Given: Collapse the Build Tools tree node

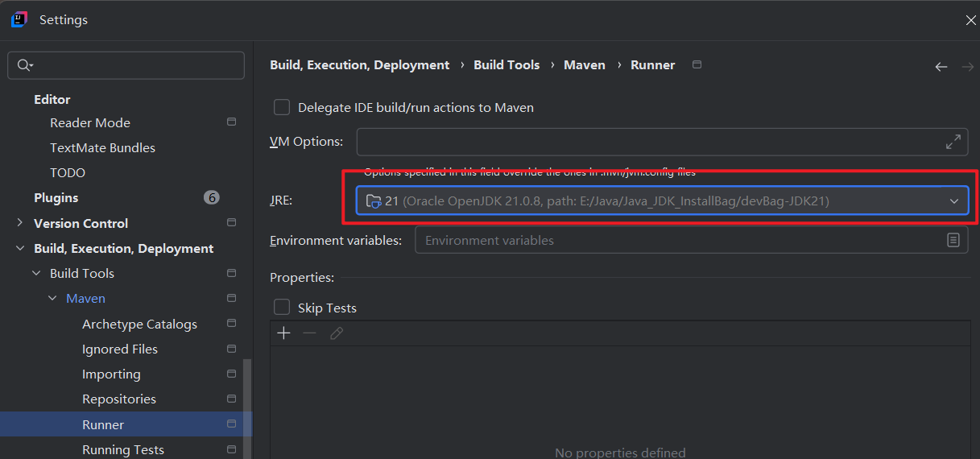Looking at the screenshot, I should [36, 273].
